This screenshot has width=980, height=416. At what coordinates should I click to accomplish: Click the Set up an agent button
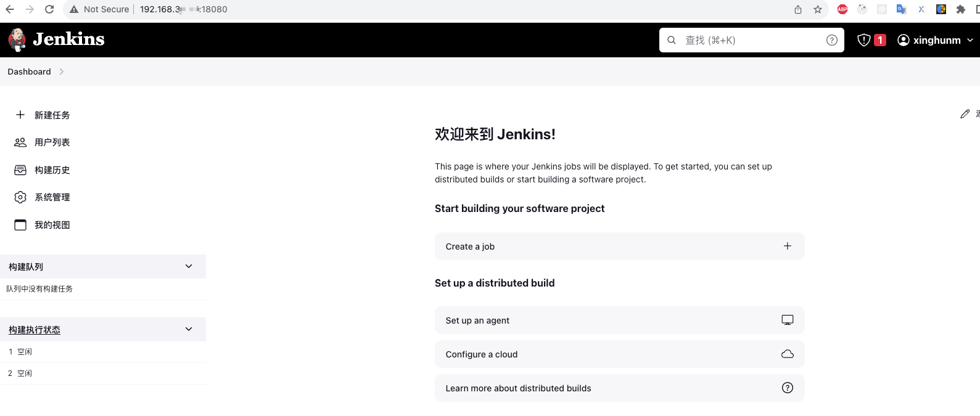(619, 320)
